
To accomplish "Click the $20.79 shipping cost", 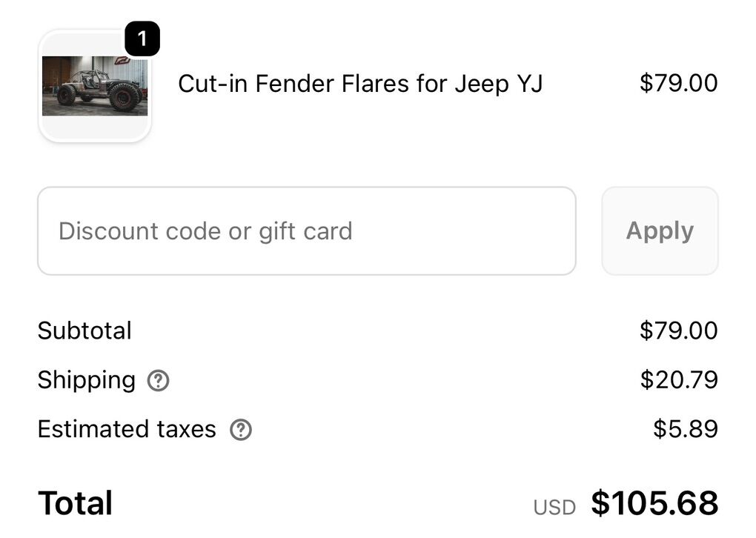I will pyautogui.click(x=679, y=380).
